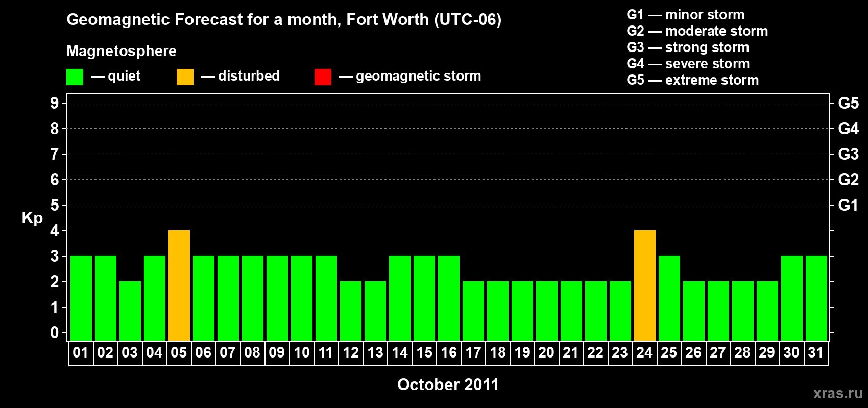This screenshot has height=408, width=868.
Task: Click Kp value 0 on left axis
Action: (55, 333)
